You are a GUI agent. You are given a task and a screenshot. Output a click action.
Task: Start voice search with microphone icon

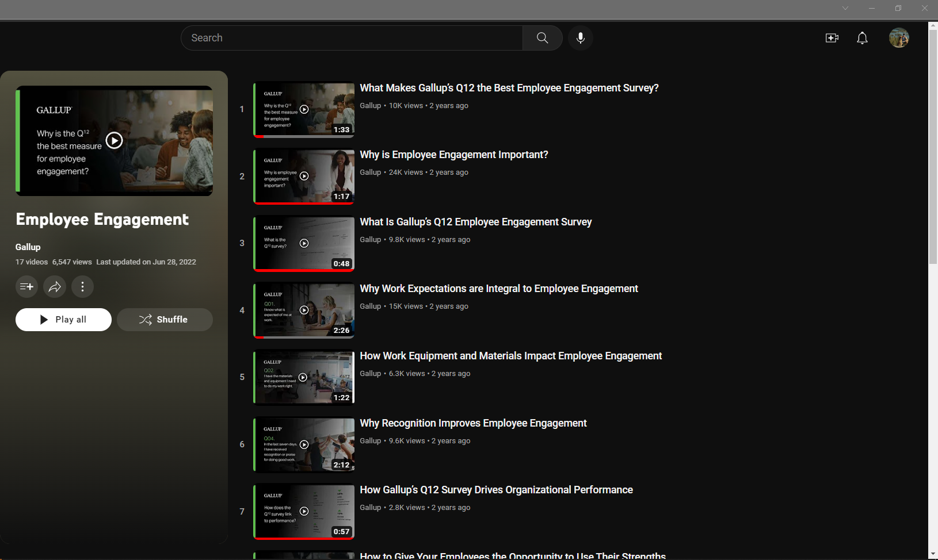pos(581,38)
